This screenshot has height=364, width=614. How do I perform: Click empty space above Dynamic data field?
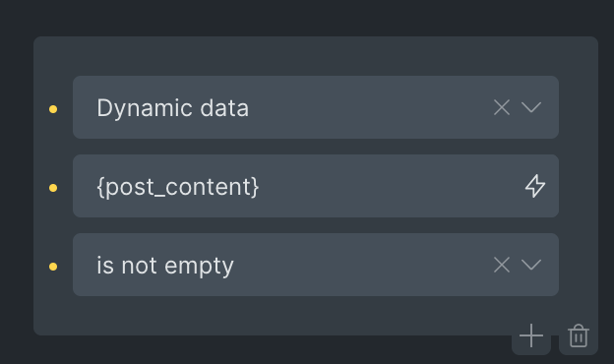click(316, 56)
